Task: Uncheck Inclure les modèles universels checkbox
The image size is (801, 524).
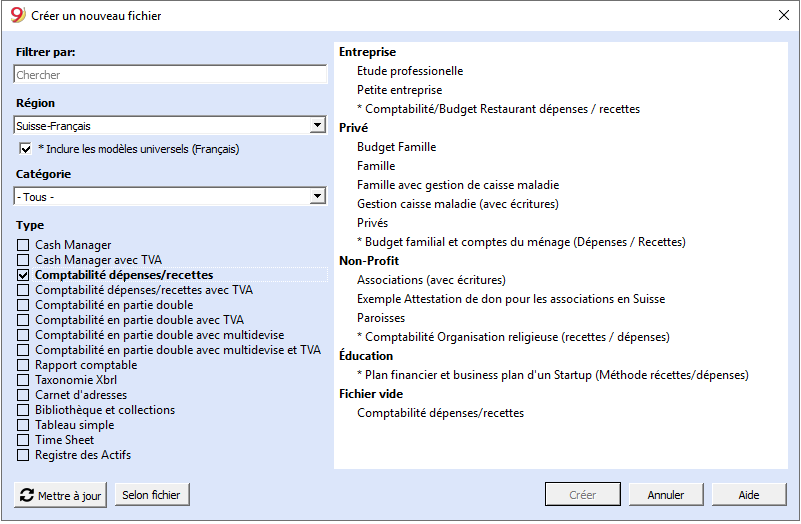Action: (x=25, y=149)
